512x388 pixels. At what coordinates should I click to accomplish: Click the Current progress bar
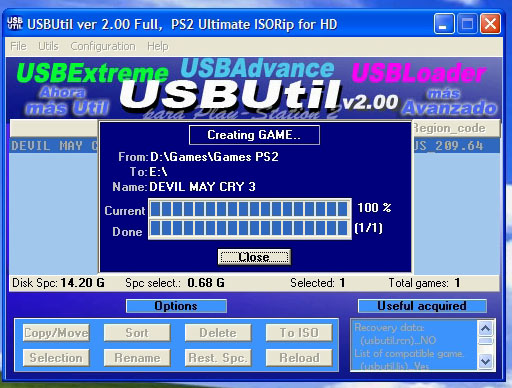coord(250,209)
